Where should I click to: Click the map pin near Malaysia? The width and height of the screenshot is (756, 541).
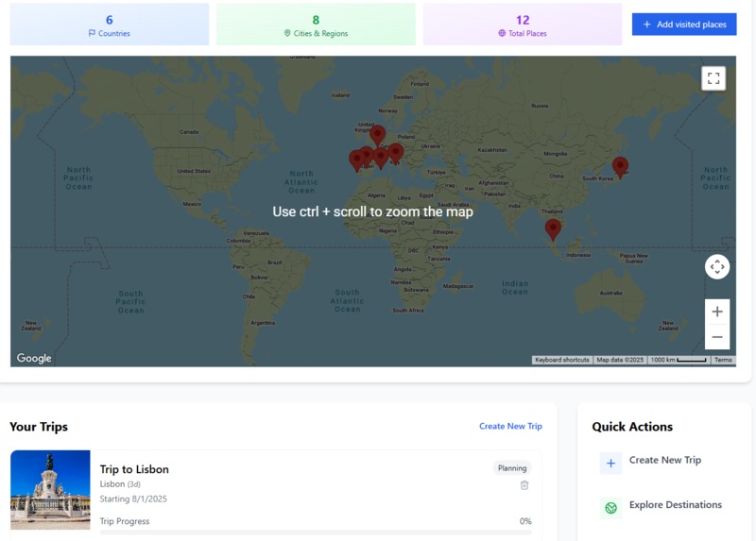(553, 228)
